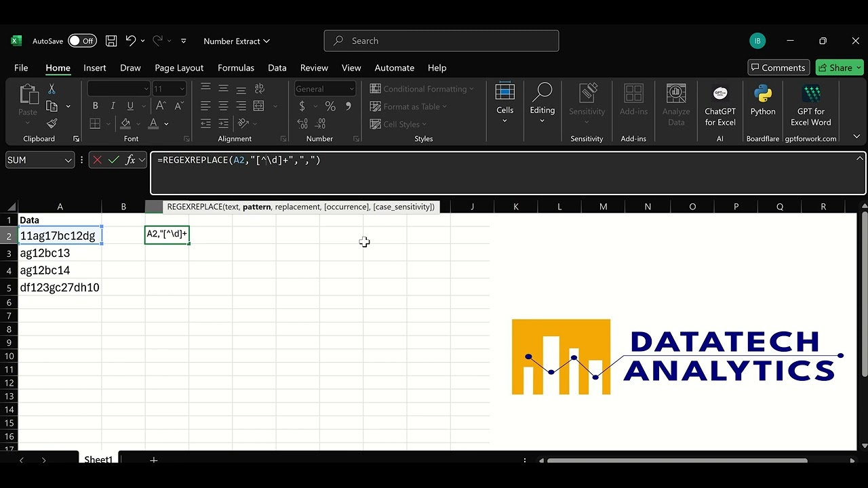Toggle Align Right
Viewport: 868px width, 488px height.
pos(241,106)
